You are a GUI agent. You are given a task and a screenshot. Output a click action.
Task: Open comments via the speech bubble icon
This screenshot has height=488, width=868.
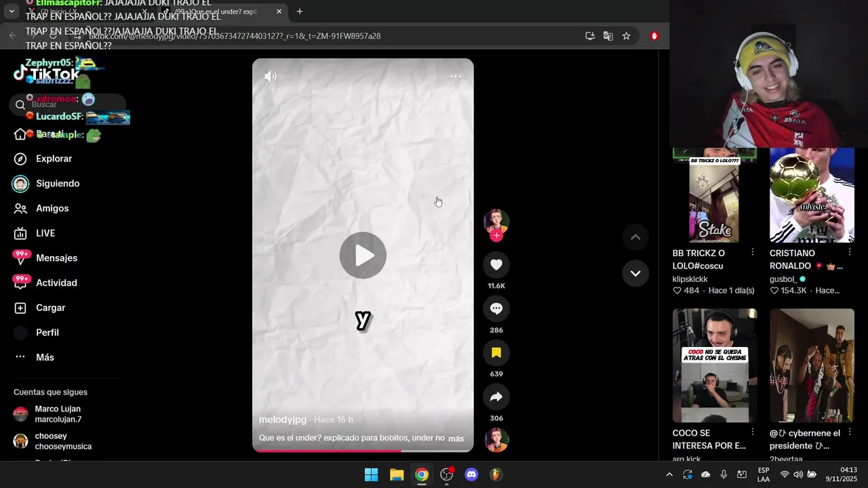496,308
